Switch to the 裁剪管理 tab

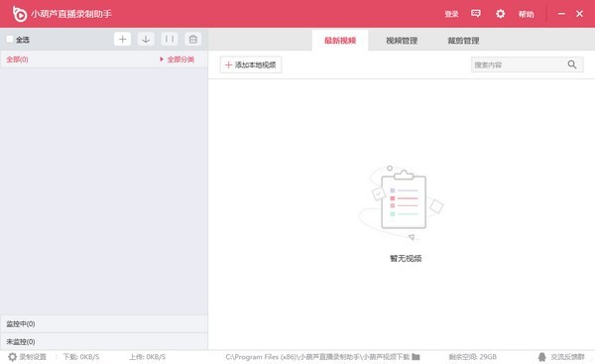(463, 41)
